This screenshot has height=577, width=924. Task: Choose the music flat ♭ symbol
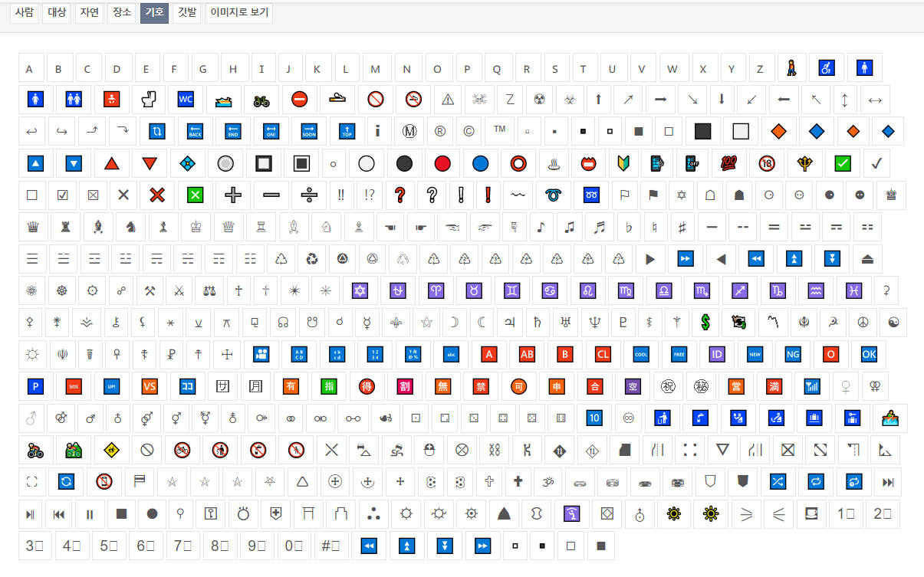[629, 227]
